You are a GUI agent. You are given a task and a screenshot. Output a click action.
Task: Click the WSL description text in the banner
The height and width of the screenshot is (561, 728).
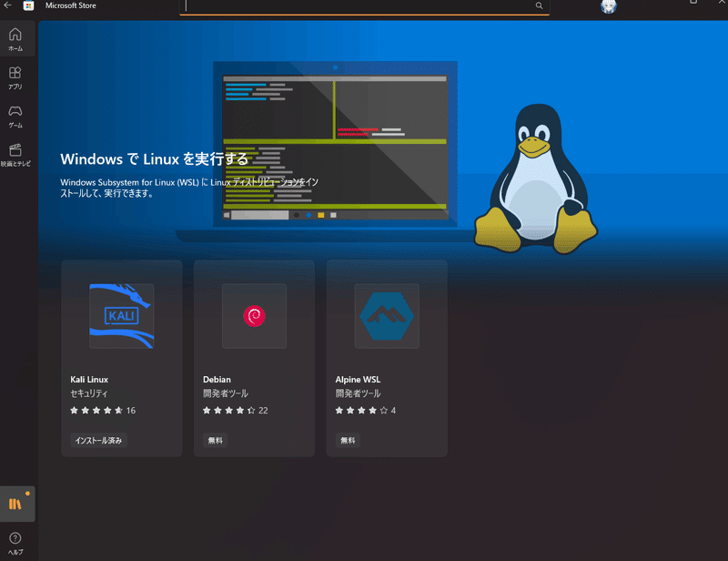pos(189,188)
